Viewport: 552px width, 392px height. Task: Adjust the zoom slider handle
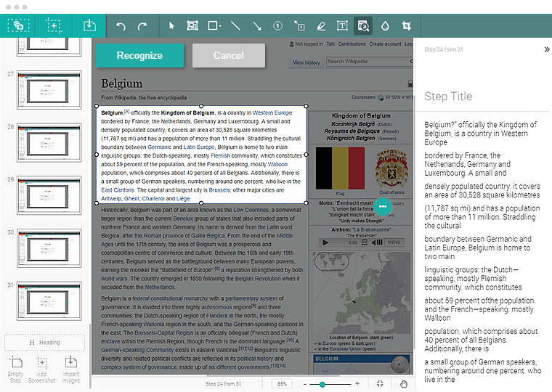pos(322,383)
